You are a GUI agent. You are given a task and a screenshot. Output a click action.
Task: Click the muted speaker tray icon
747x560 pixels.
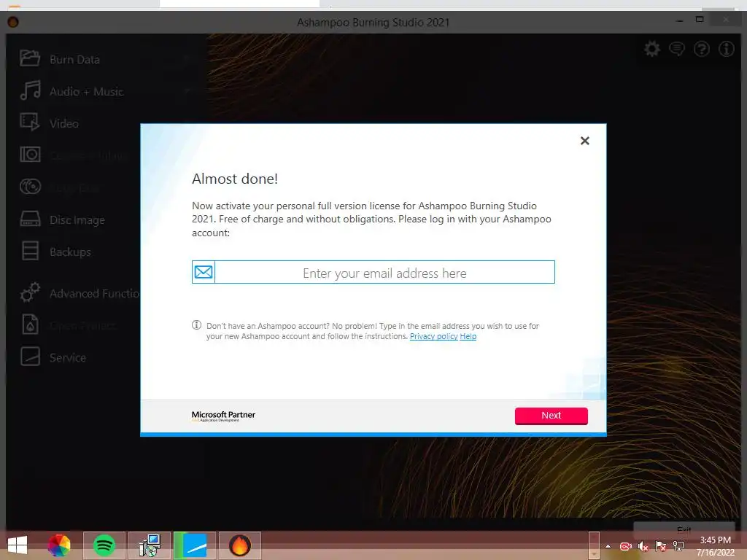[643, 547]
